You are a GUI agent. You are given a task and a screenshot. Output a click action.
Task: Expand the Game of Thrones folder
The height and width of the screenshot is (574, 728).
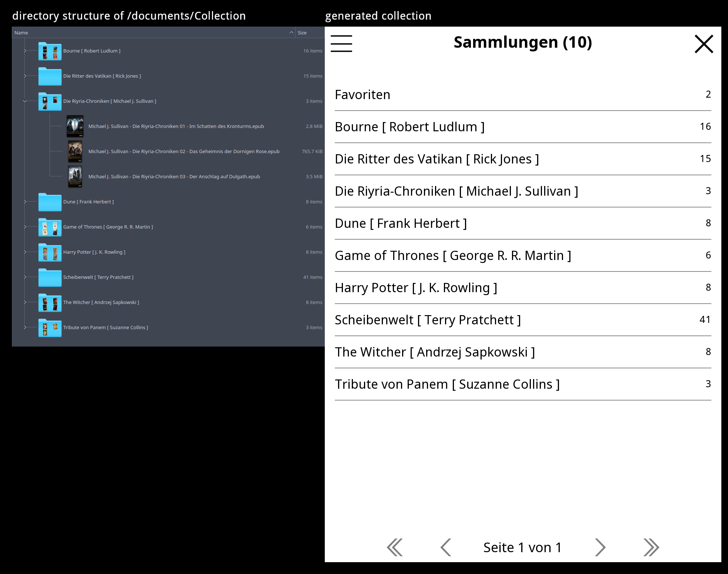25,227
